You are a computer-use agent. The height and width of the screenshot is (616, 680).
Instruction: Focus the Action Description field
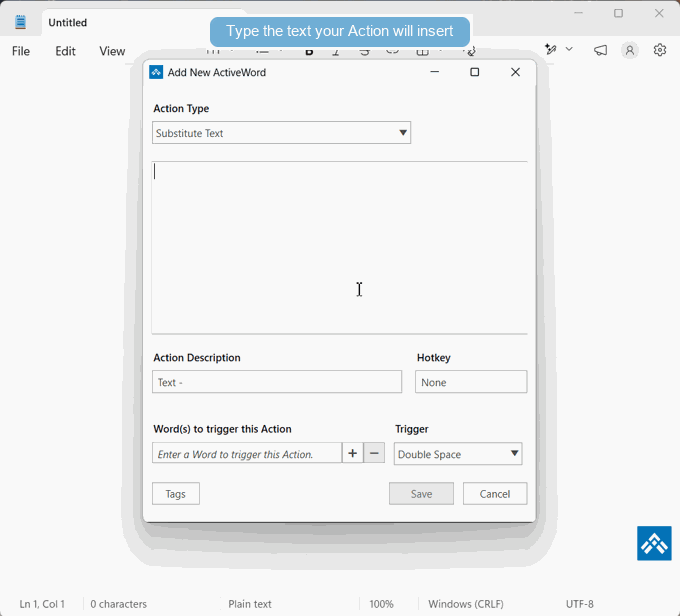point(277,382)
